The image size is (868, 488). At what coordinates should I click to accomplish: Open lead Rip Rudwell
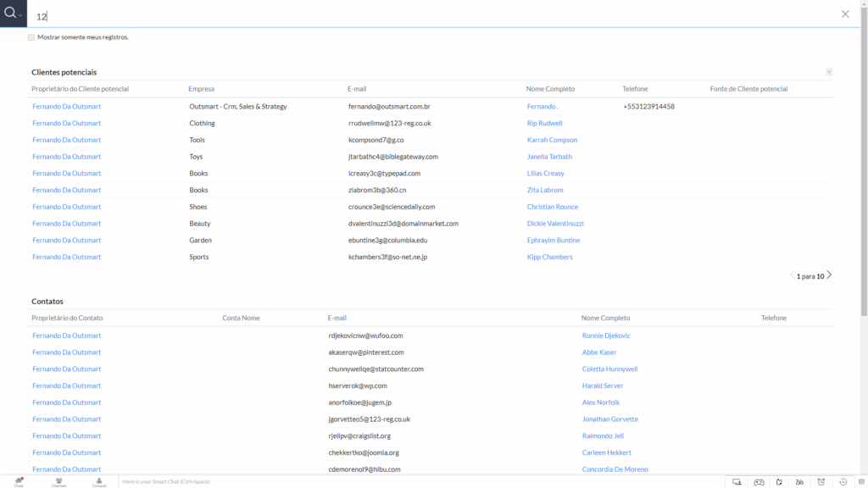click(544, 124)
